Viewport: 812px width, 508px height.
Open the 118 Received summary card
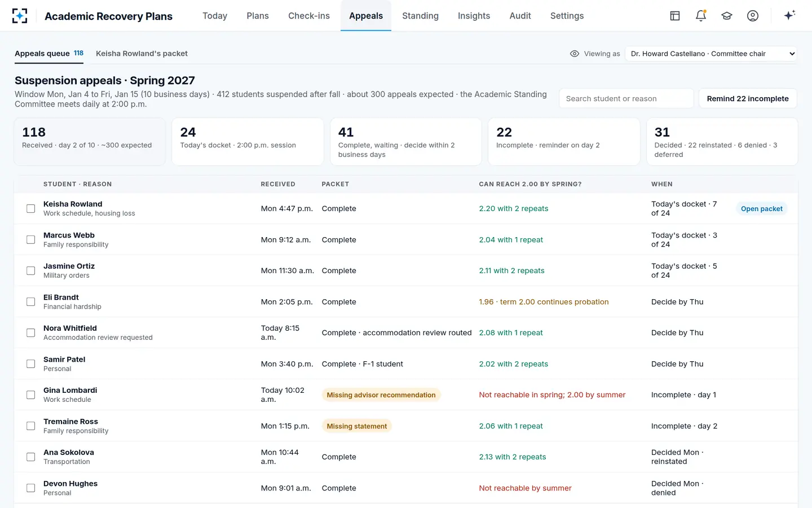(90, 141)
